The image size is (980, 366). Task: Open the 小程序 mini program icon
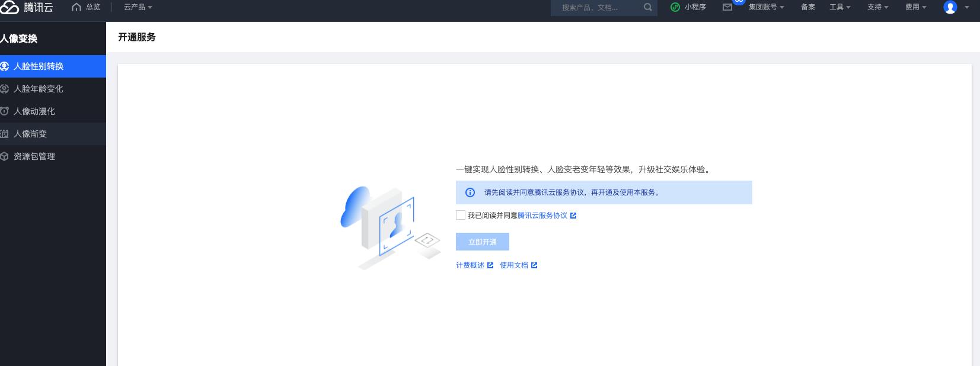click(675, 7)
